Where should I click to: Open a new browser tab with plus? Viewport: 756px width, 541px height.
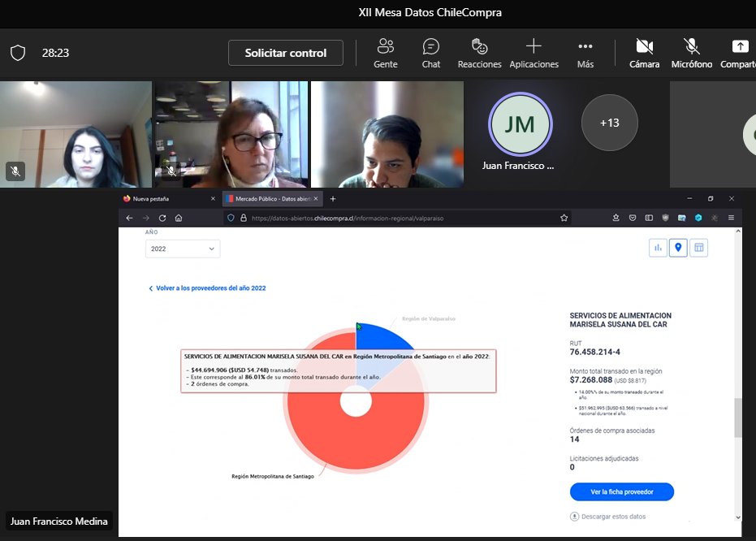click(x=333, y=199)
